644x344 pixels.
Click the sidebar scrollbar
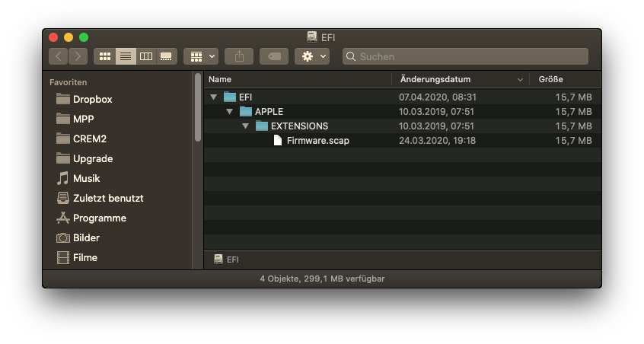tap(198, 107)
